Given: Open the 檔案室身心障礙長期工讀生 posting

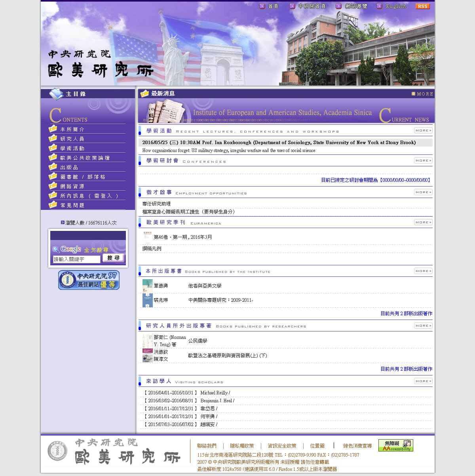Looking at the screenshot, I should (190, 212).
